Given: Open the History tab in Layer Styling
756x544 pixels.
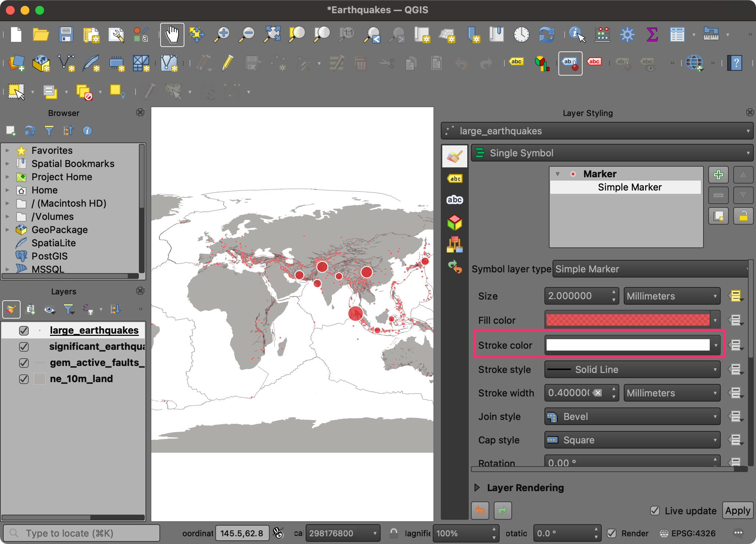Looking at the screenshot, I should 455,266.
